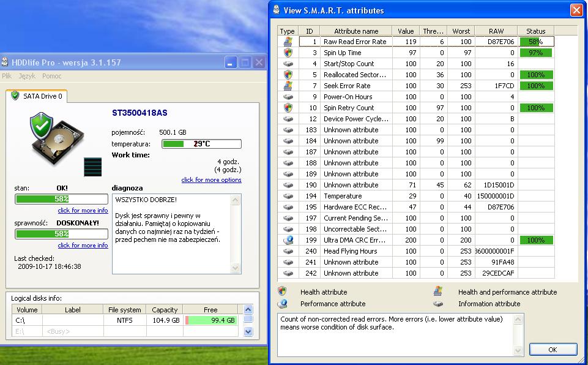Close the View S.M.A.R.T. attributes window

coord(576,10)
